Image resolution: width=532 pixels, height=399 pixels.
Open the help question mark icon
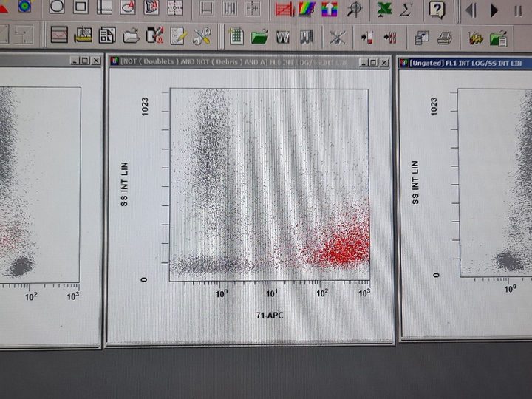coord(437,10)
